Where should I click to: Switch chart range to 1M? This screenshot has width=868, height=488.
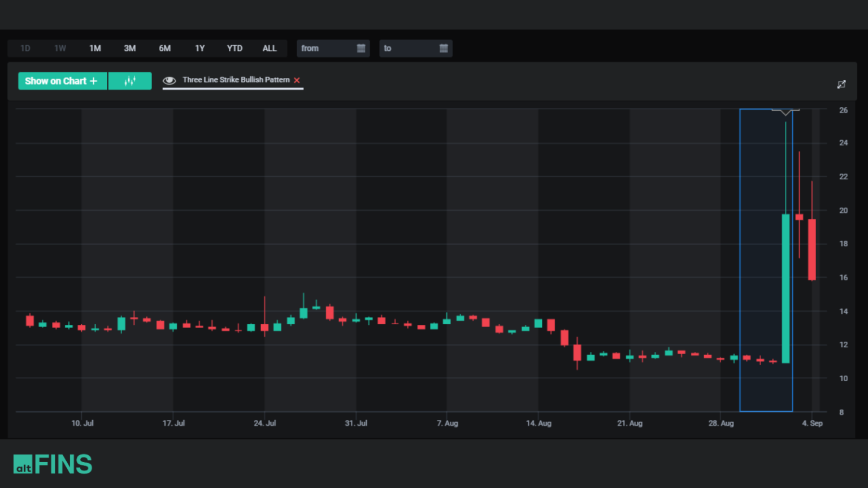pyautogui.click(x=95, y=49)
